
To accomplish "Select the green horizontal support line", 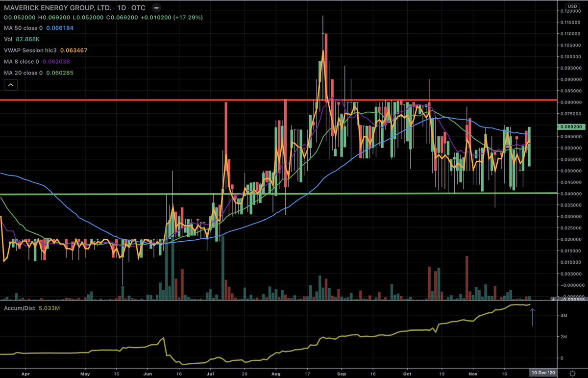I will [x=278, y=194].
